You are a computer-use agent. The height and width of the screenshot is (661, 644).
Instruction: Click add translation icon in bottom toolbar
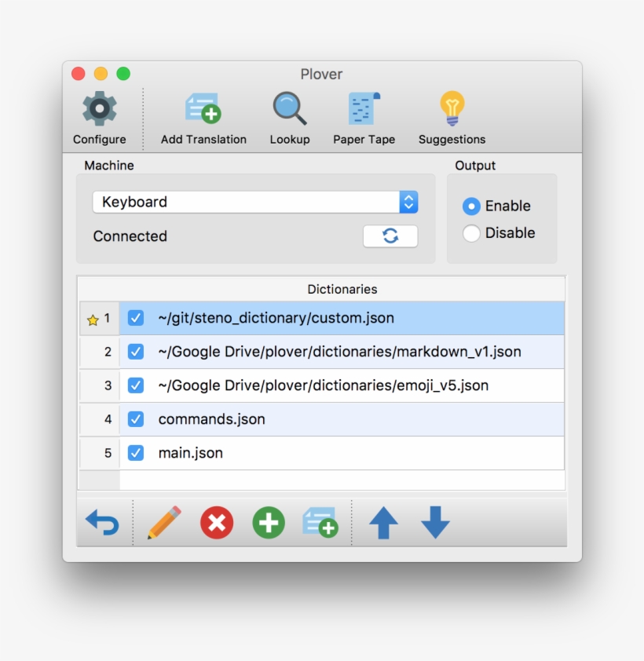[320, 523]
